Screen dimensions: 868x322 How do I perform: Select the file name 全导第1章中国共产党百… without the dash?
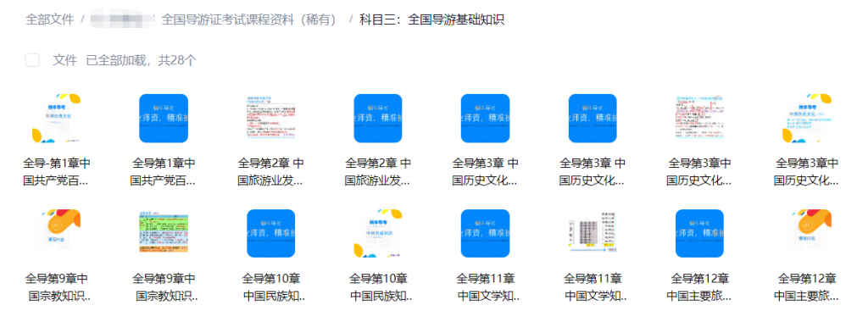(x=164, y=171)
